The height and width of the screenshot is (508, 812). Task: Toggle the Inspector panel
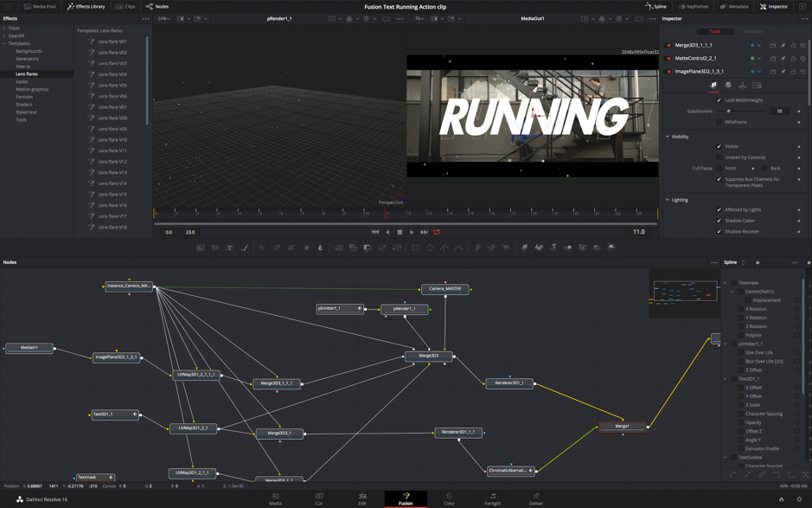[774, 5]
